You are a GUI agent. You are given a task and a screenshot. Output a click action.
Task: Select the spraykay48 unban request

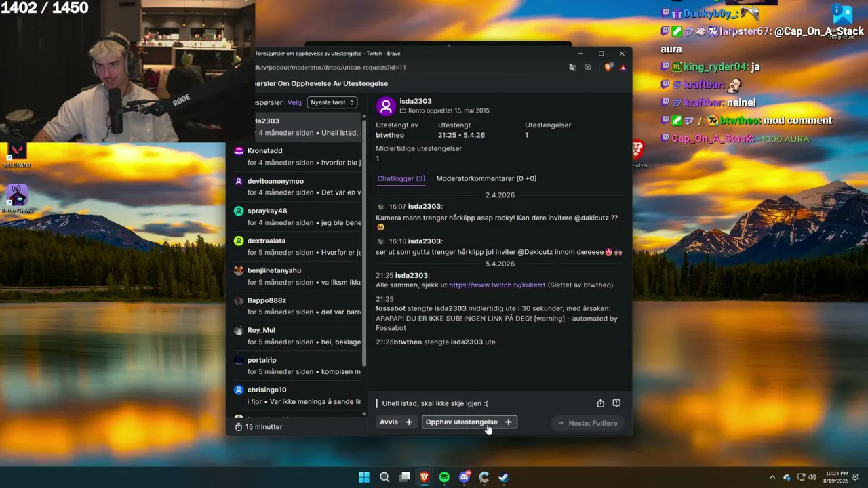click(297, 216)
